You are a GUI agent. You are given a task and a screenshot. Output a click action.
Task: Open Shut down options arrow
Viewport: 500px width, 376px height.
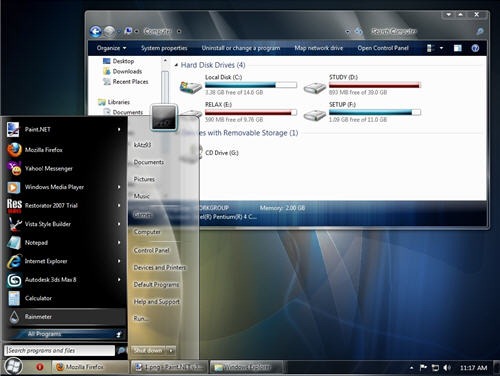[171, 351]
